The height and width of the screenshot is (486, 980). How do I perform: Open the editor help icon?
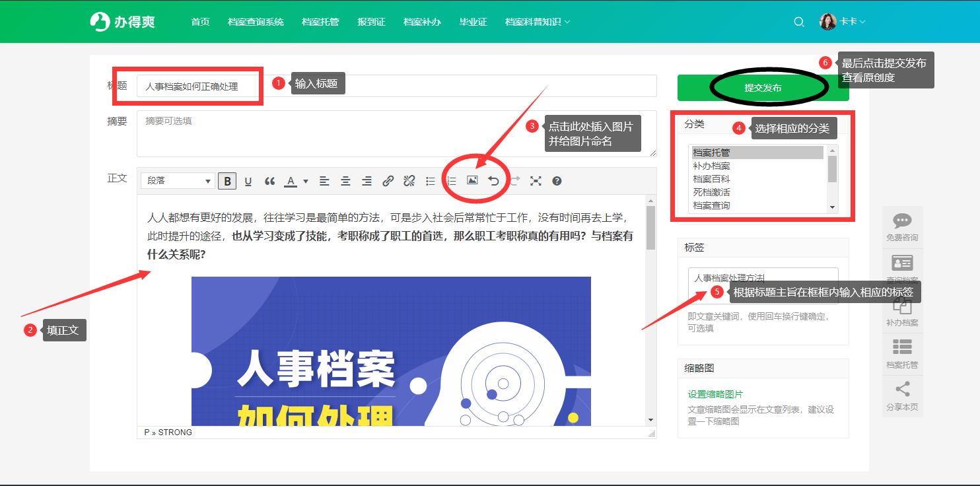click(x=557, y=181)
